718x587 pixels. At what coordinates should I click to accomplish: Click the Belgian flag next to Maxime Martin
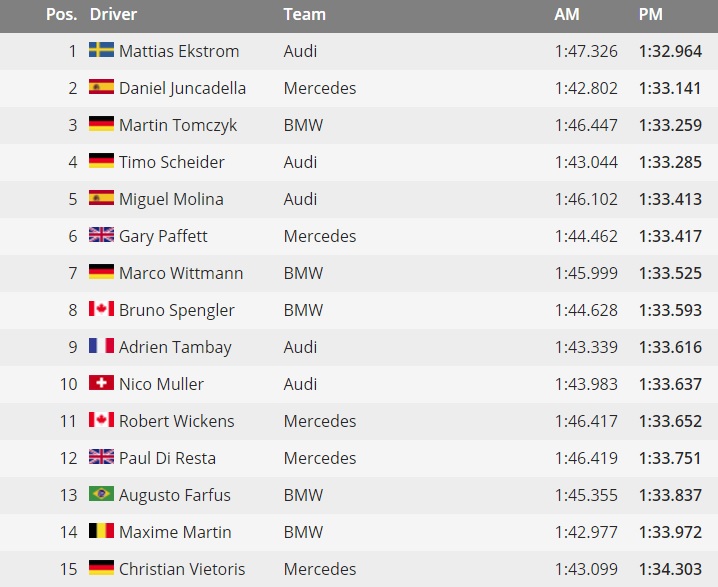101,531
